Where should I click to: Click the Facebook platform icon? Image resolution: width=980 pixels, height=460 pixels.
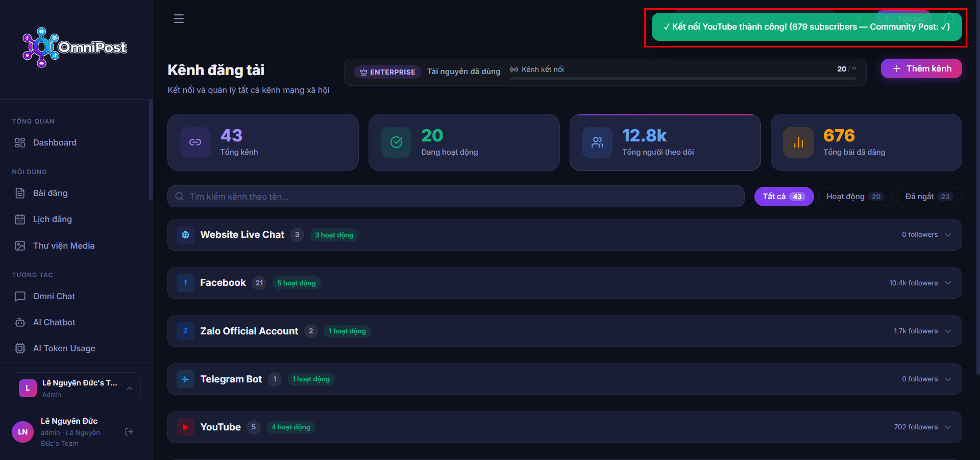[185, 283]
